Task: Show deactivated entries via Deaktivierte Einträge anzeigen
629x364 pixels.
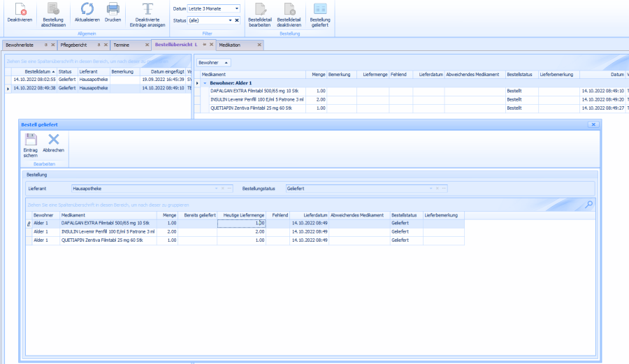Action: 147,10
